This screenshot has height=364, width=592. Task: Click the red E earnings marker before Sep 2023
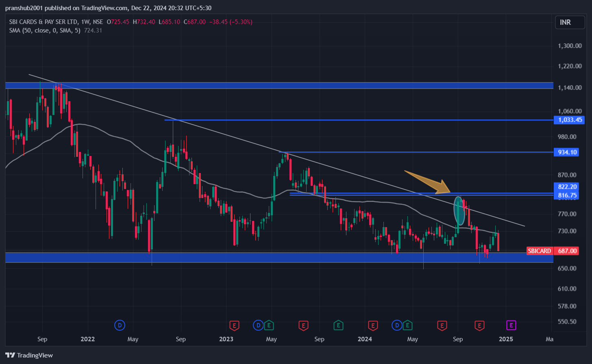pos(303,325)
